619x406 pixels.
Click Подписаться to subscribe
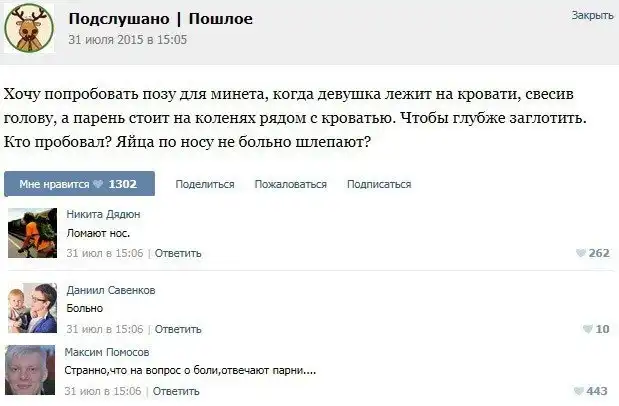(379, 184)
